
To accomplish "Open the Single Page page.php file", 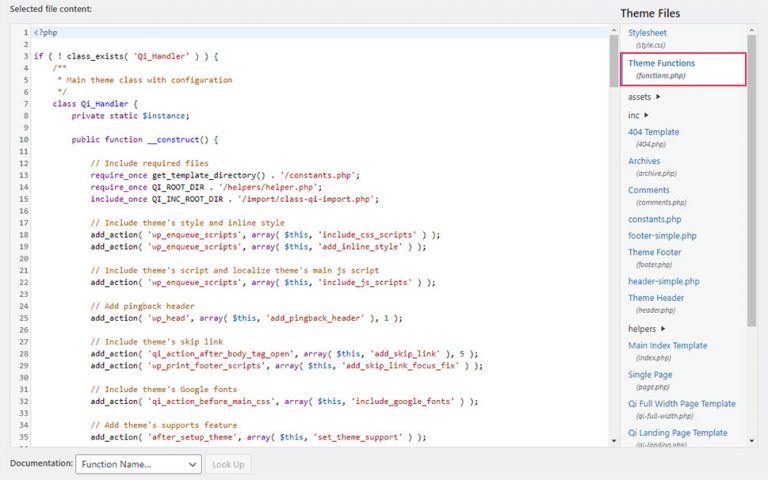I will point(652,375).
